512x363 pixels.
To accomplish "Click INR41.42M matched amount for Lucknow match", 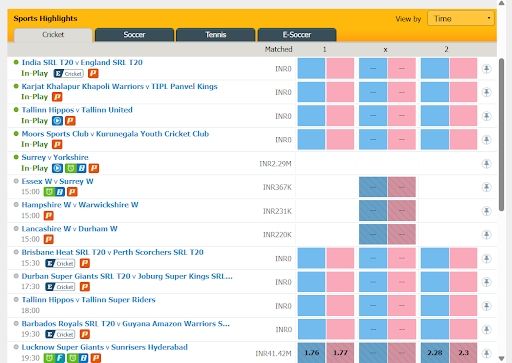I will (273, 353).
